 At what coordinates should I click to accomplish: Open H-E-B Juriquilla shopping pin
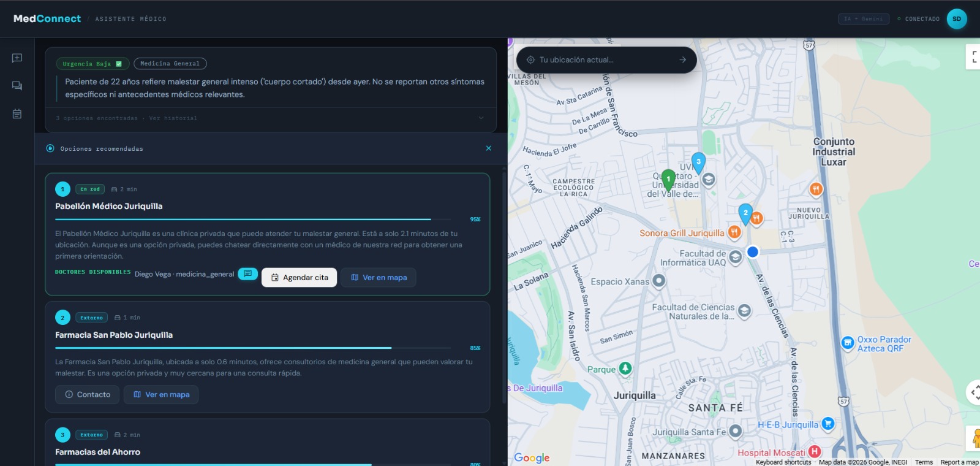point(828,423)
